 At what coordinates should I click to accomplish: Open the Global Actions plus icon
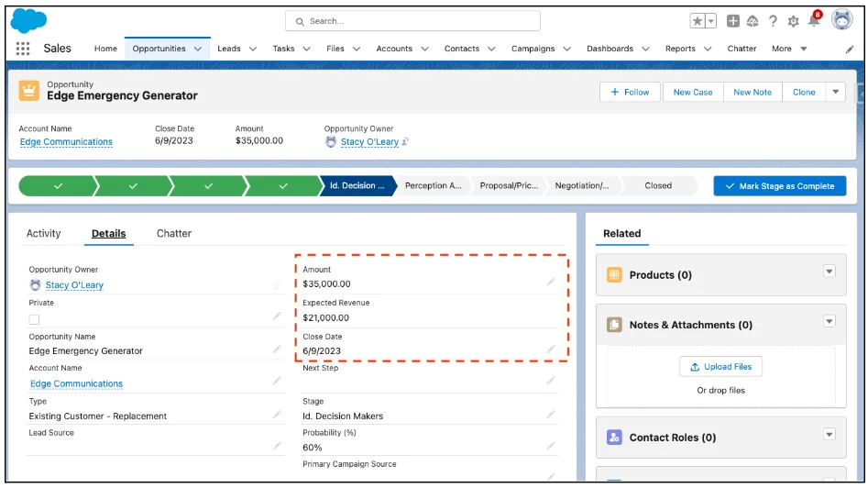click(x=733, y=21)
